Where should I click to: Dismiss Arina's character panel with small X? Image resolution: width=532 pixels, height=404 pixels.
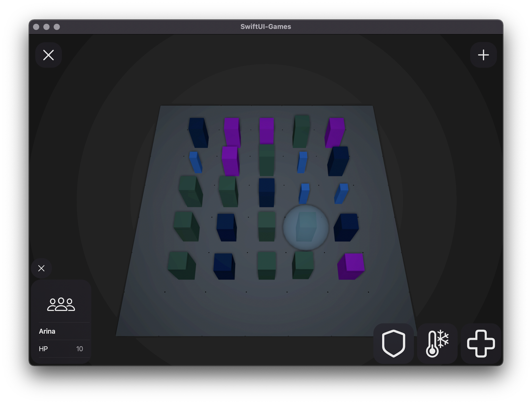pyautogui.click(x=41, y=268)
